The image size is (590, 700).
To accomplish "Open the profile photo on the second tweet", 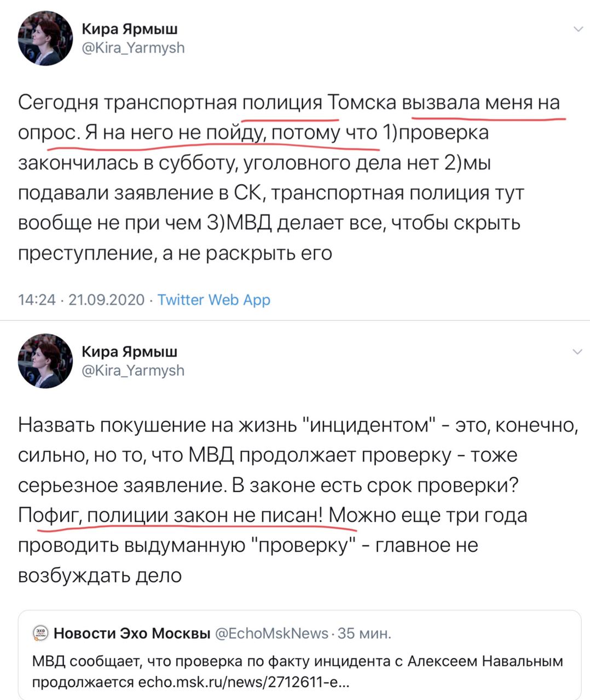I will (45, 361).
